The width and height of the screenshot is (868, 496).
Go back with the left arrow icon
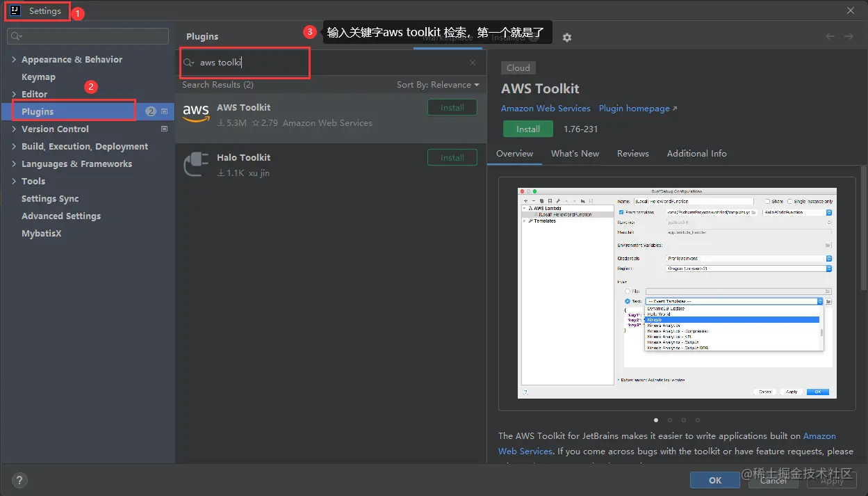click(x=830, y=36)
